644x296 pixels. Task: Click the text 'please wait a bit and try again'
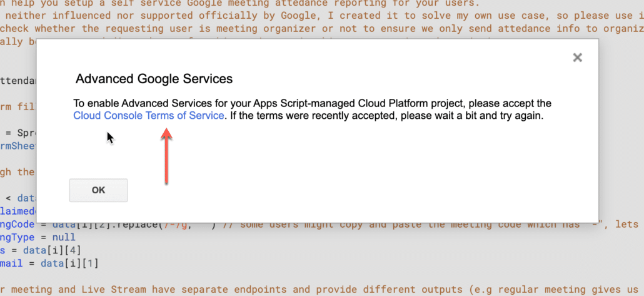click(471, 116)
